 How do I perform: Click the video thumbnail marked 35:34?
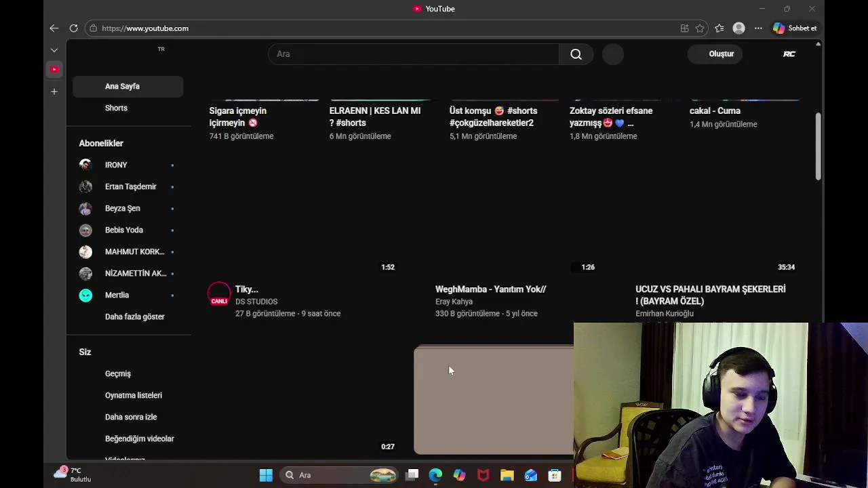[x=704, y=220]
